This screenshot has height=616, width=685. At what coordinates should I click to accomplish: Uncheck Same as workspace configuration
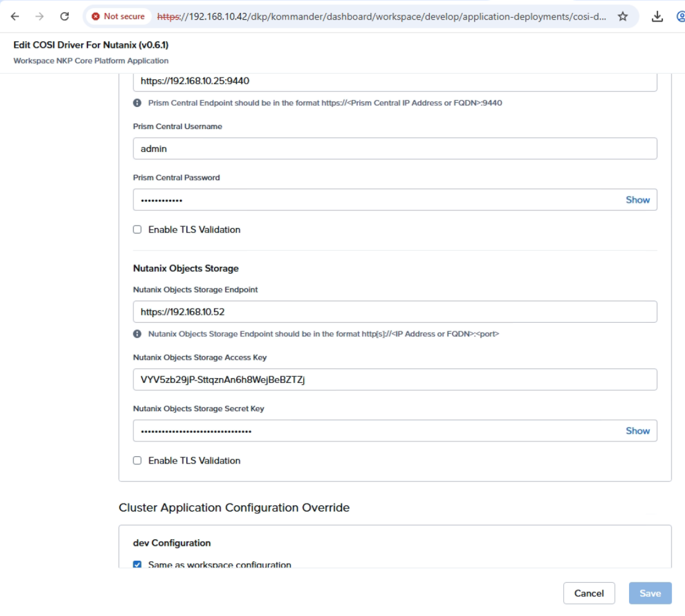pos(137,565)
